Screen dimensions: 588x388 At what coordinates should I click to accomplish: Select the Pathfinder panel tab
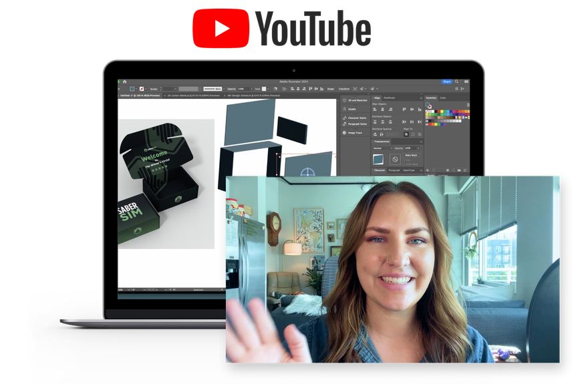tap(390, 98)
